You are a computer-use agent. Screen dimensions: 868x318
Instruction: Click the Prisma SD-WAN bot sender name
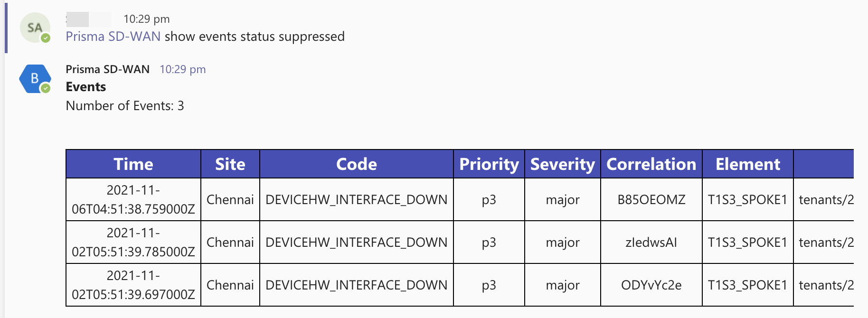click(x=107, y=69)
